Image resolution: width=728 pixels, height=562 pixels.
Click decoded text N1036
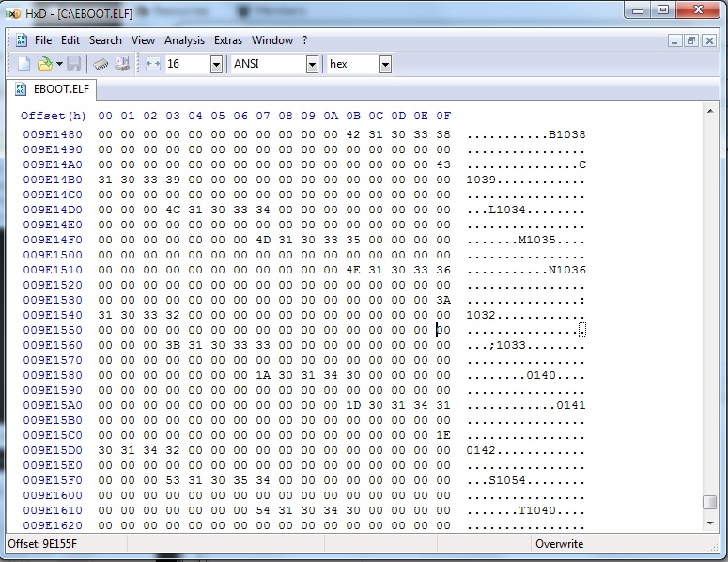(566, 271)
